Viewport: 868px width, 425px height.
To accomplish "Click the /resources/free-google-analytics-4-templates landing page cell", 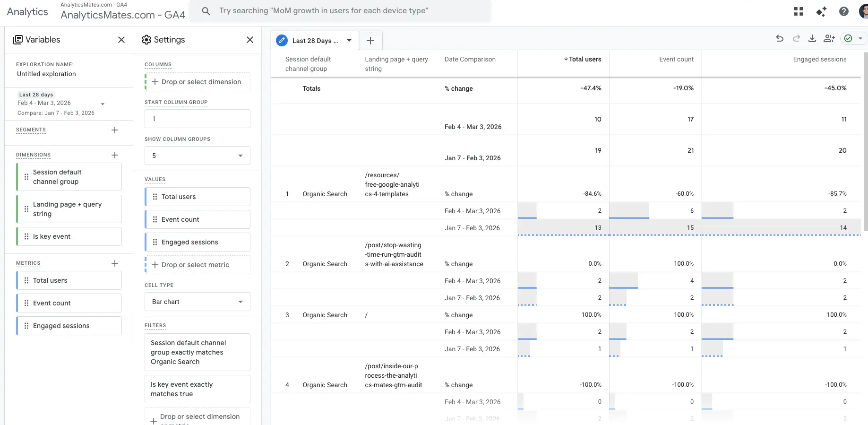I will coord(392,184).
